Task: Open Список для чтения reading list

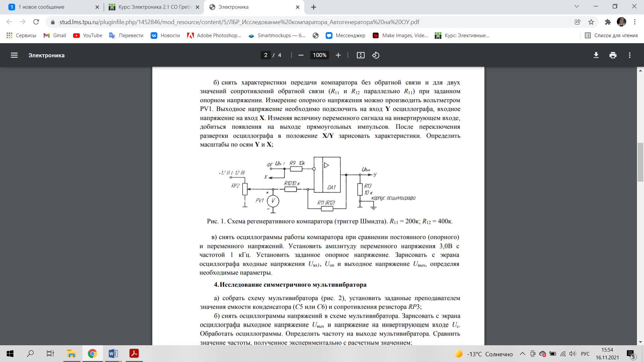Action: (611, 36)
